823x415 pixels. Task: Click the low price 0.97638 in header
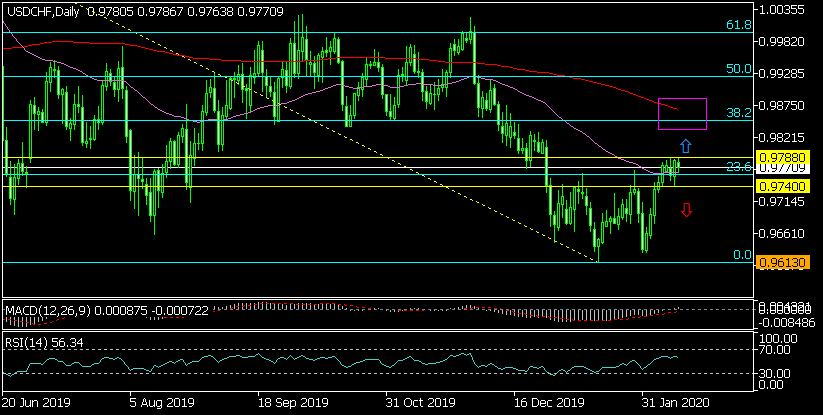point(212,12)
